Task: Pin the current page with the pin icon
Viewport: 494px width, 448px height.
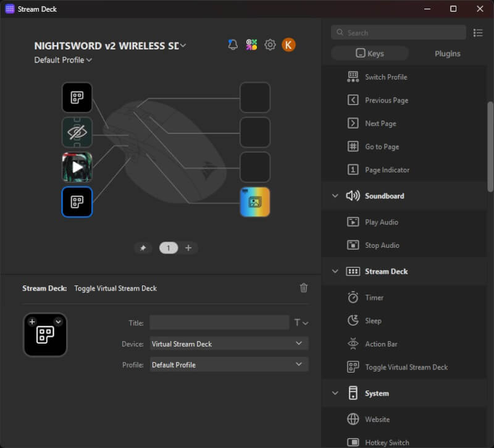Action: pos(143,248)
